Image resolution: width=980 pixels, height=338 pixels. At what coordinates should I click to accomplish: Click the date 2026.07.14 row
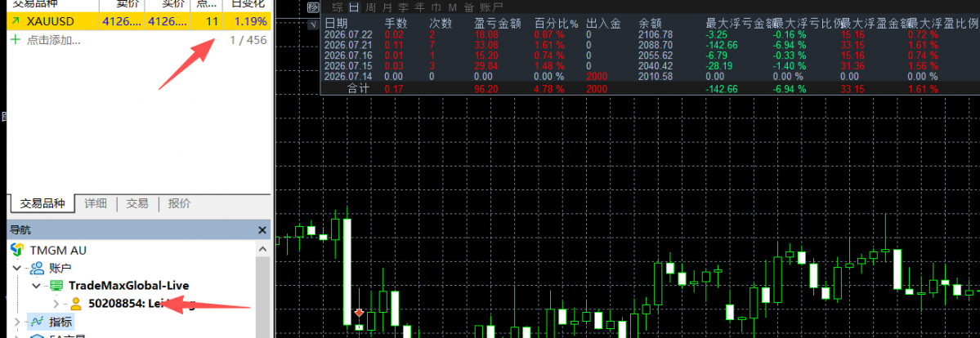click(x=349, y=76)
